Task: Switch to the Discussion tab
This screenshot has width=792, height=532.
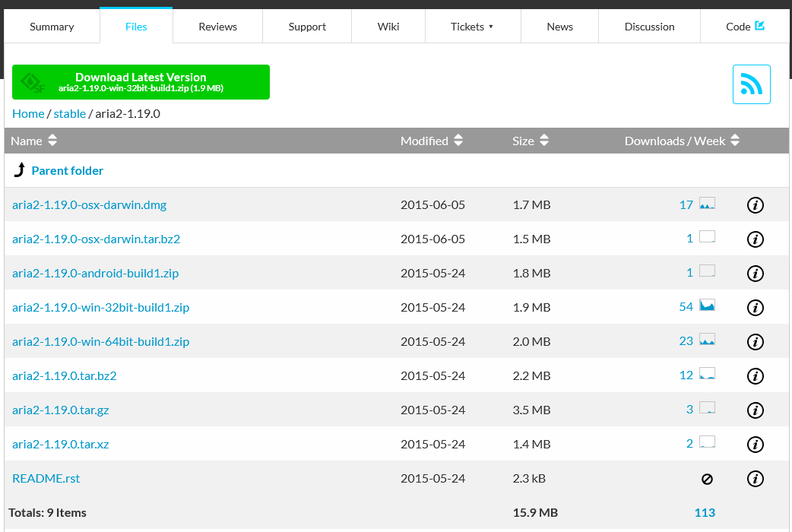Action: point(649,26)
